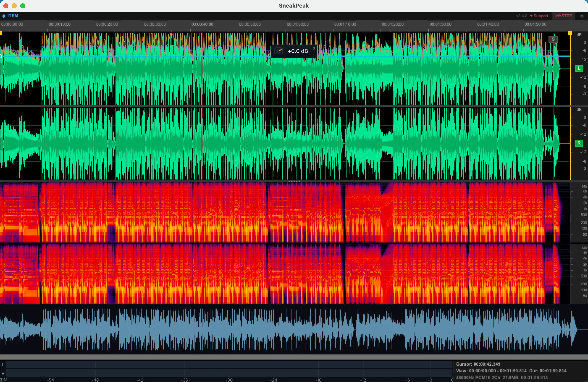Close the +0.0 dB gain popup
This screenshot has height=382, width=588.
coord(314,48)
